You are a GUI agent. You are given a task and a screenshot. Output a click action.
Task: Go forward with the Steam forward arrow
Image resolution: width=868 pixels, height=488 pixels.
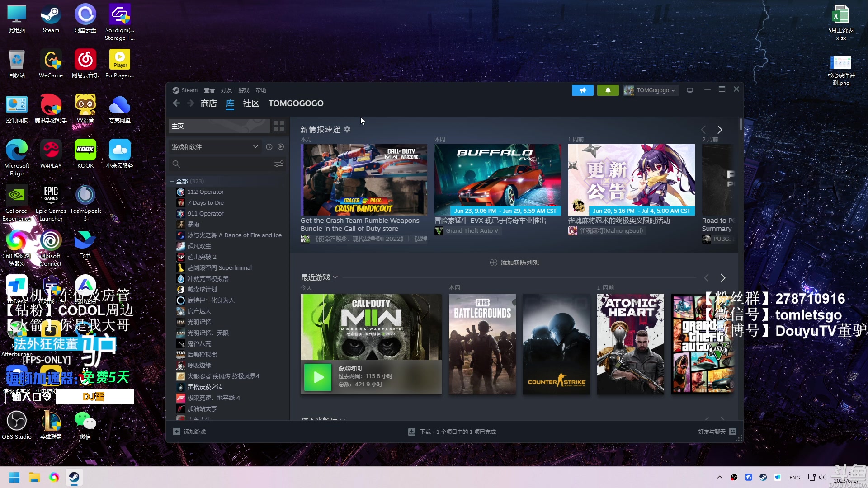click(191, 103)
